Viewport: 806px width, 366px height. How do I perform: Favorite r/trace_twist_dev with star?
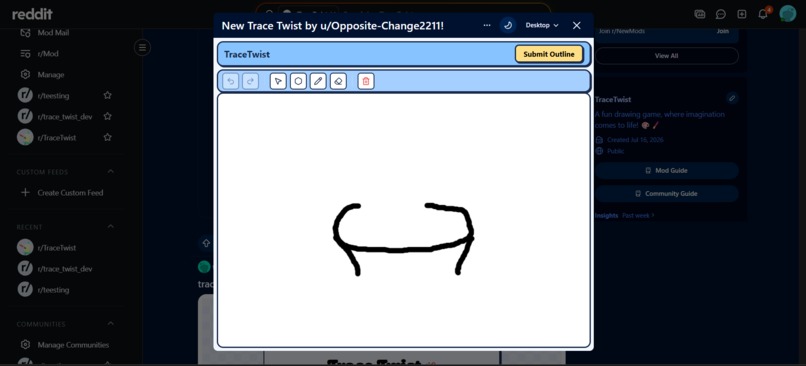[107, 116]
